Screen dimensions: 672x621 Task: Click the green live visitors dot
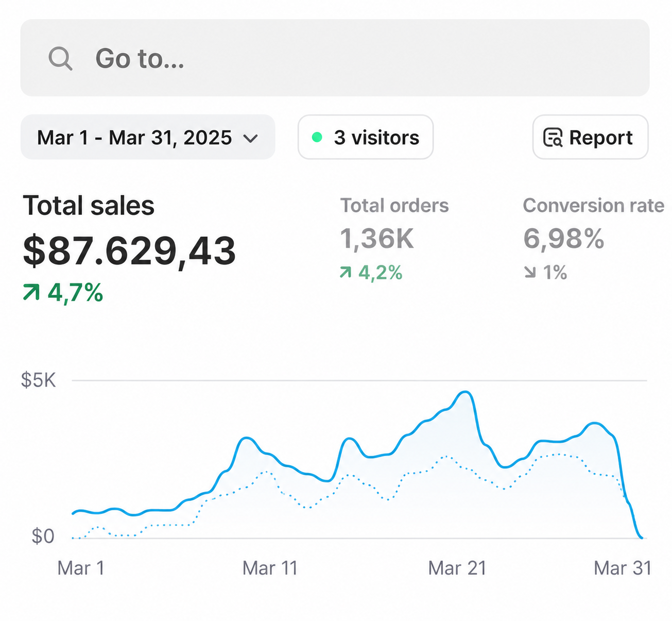pyautogui.click(x=317, y=137)
